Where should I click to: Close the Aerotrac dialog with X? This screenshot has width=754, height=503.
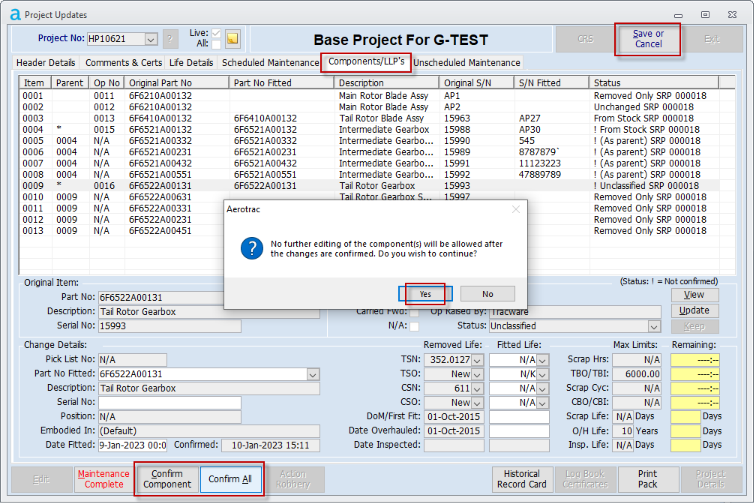tap(516, 209)
